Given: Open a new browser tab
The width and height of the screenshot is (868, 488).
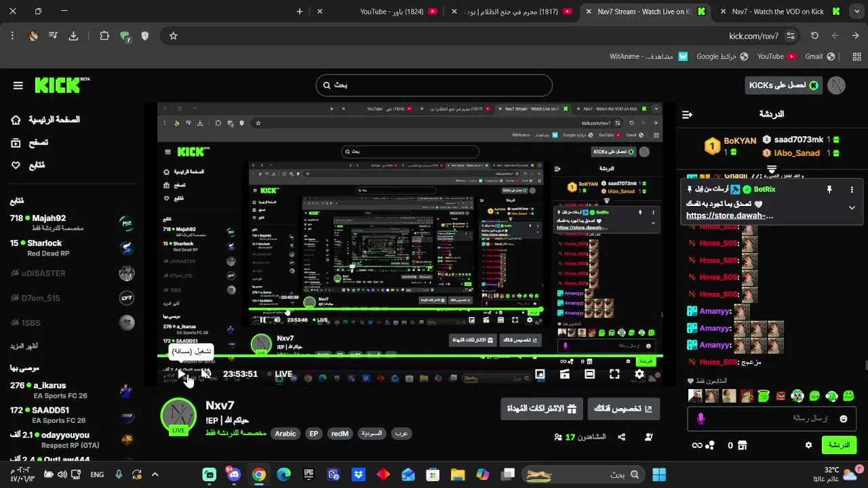Looking at the screenshot, I should click(300, 12).
